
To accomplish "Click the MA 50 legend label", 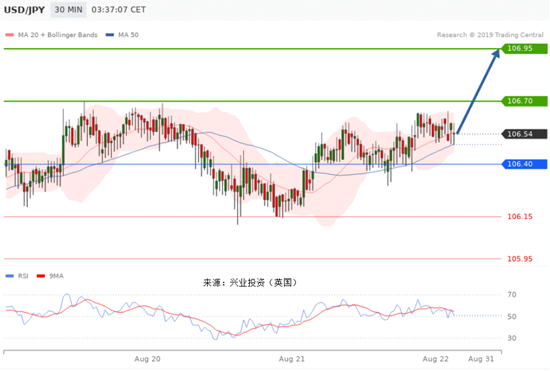I will 128,35.
